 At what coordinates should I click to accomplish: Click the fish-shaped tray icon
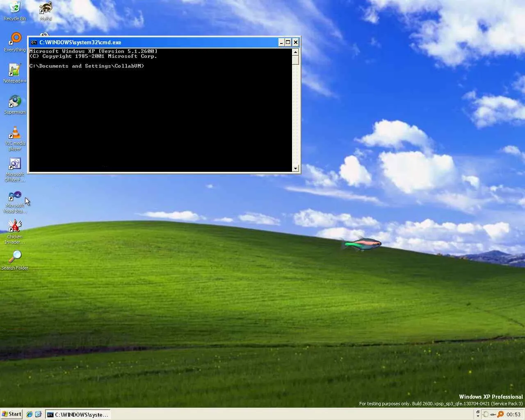(493, 414)
